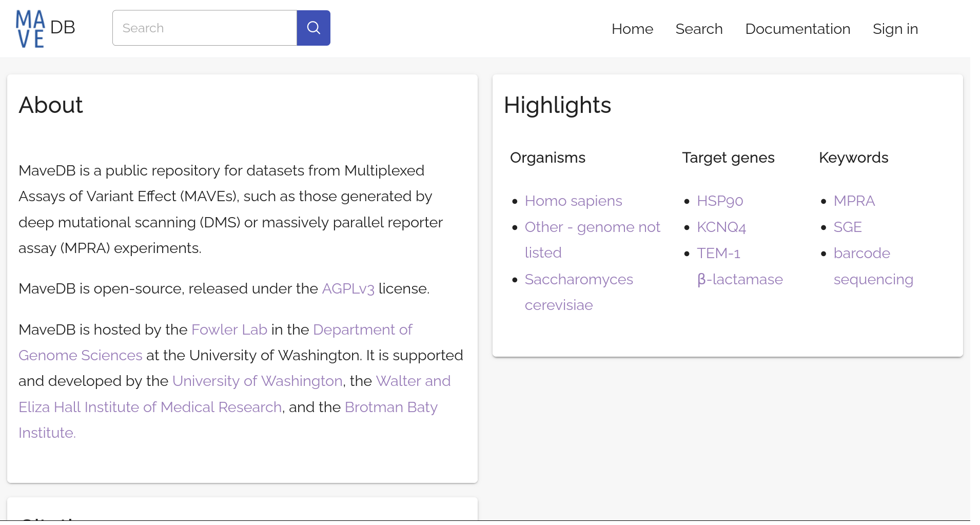Viewport: 980px width, 525px height.
Task: Click the magnifying glass search button
Action: (x=313, y=28)
